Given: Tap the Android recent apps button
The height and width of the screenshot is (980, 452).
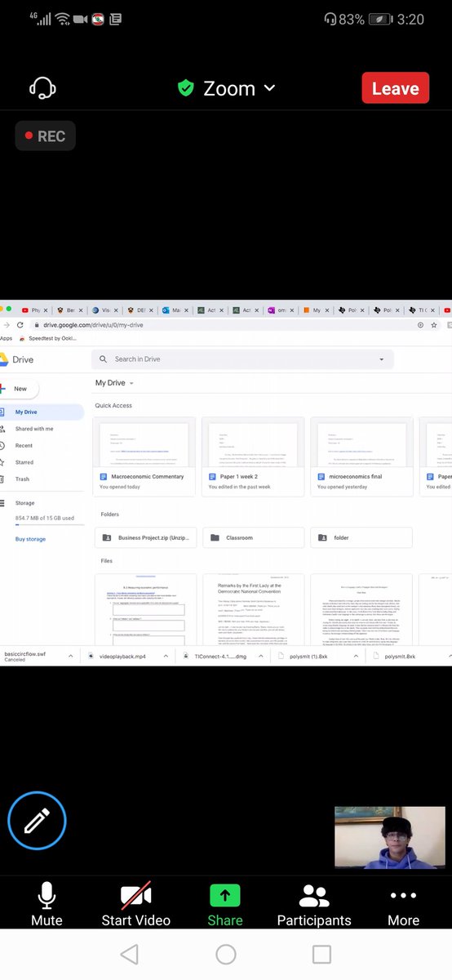Looking at the screenshot, I should point(322,954).
